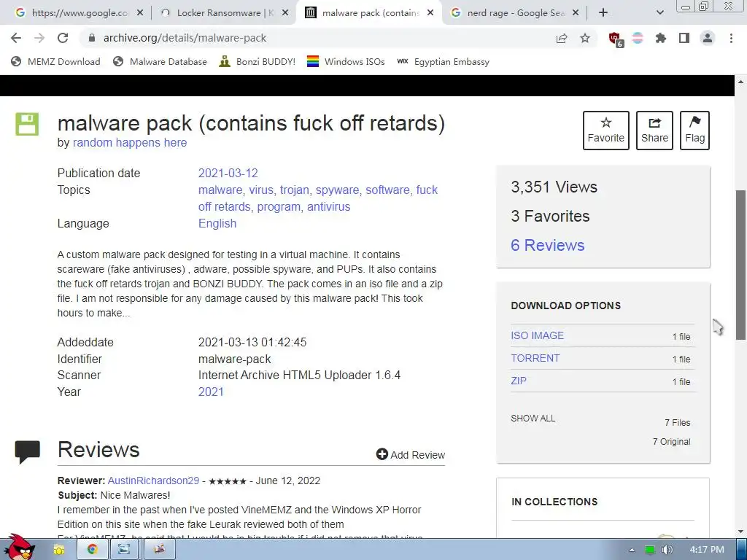The width and height of the screenshot is (747, 560).
Task: Open a new browser tab with plus
Action: [x=603, y=13]
